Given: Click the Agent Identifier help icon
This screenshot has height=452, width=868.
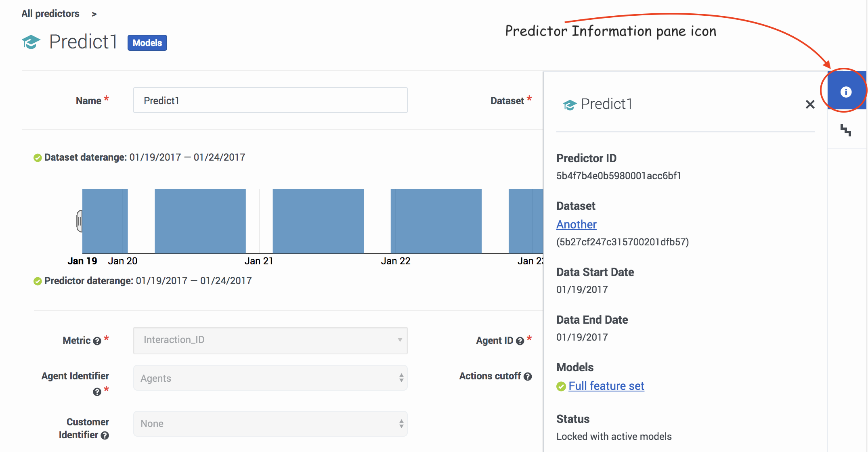Looking at the screenshot, I should coord(97,392).
